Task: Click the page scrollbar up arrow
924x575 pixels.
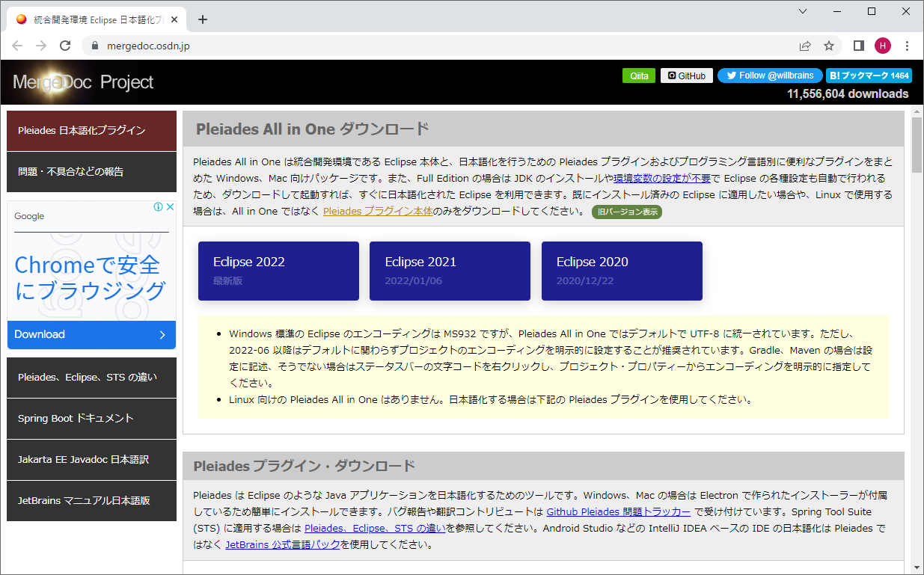Action: pyautogui.click(x=917, y=111)
